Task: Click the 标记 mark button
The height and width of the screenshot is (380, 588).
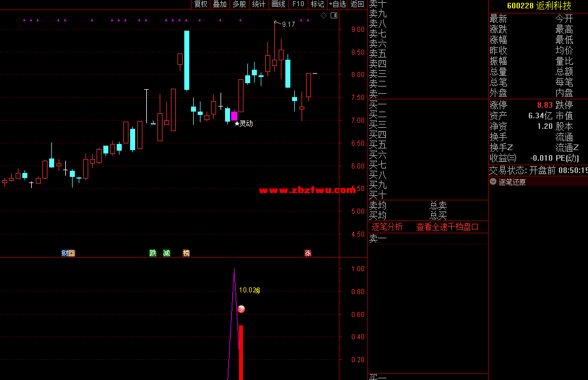Action: coord(317,4)
